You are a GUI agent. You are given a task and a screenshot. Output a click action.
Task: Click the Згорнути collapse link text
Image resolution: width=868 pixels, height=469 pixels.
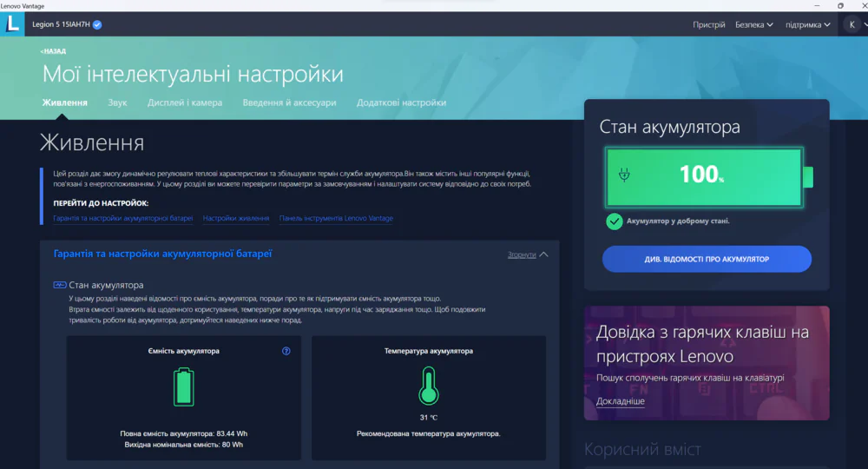(x=522, y=254)
